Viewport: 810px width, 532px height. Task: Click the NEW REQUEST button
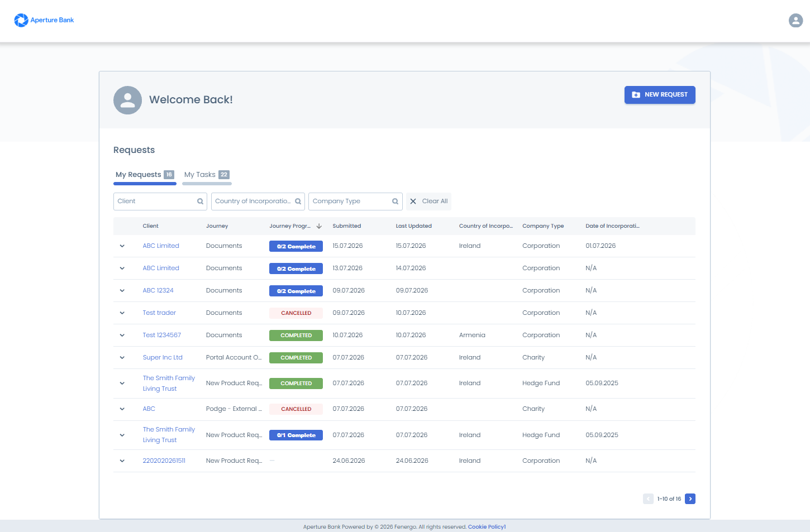[660, 95]
